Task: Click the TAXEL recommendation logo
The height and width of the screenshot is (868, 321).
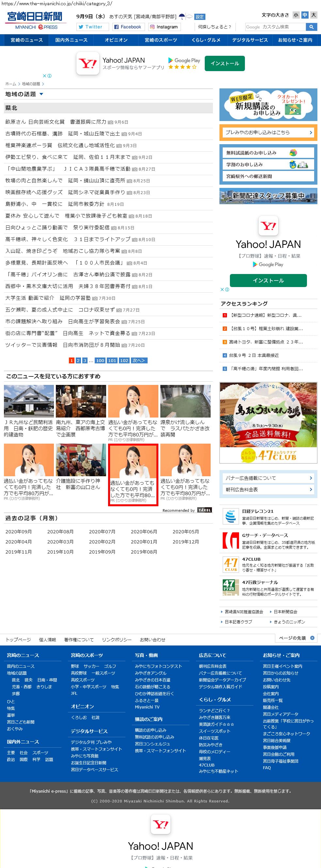Action: point(204,510)
